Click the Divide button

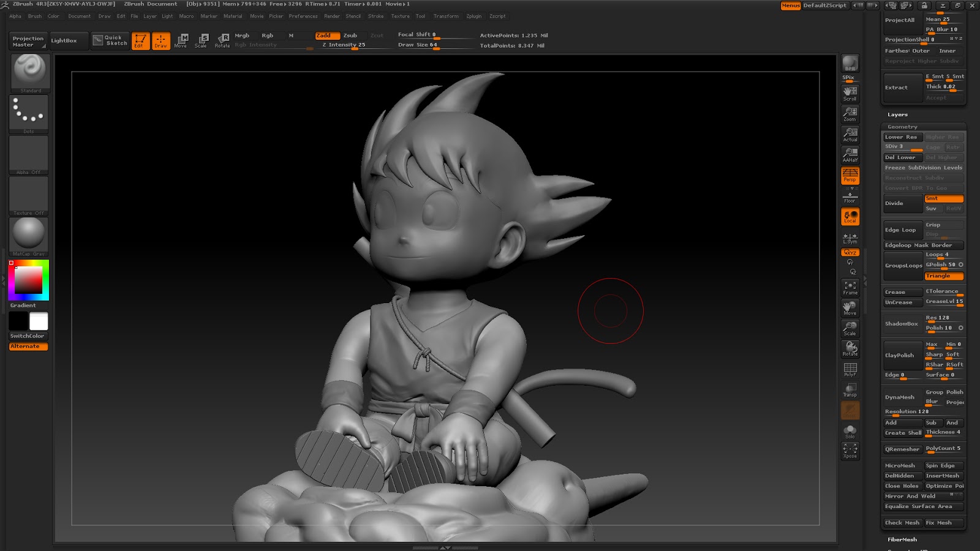tap(903, 203)
